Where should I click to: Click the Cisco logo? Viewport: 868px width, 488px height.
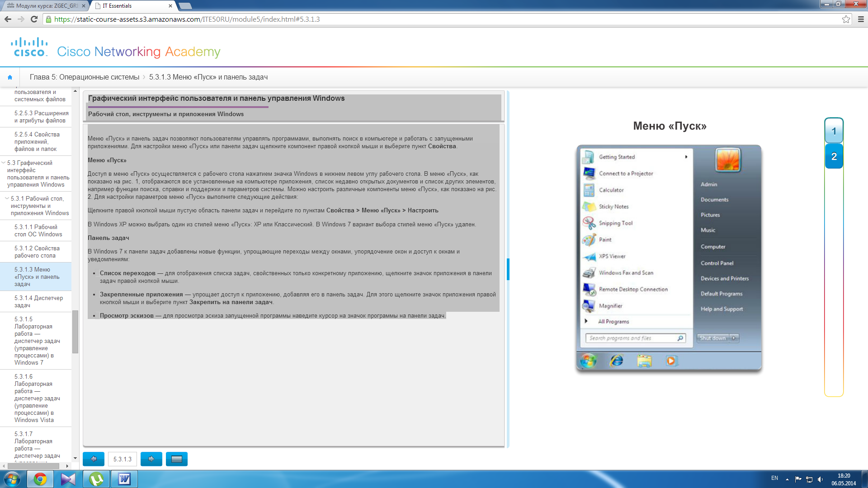click(x=29, y=47)
